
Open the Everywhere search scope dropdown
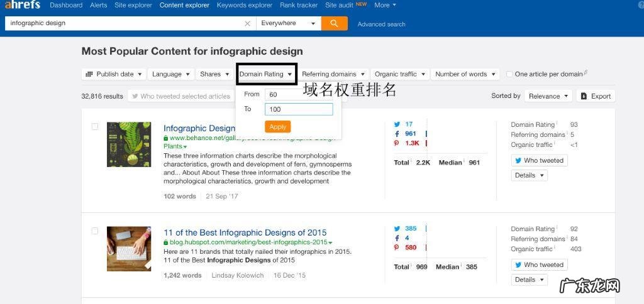[x=288, y=23]
